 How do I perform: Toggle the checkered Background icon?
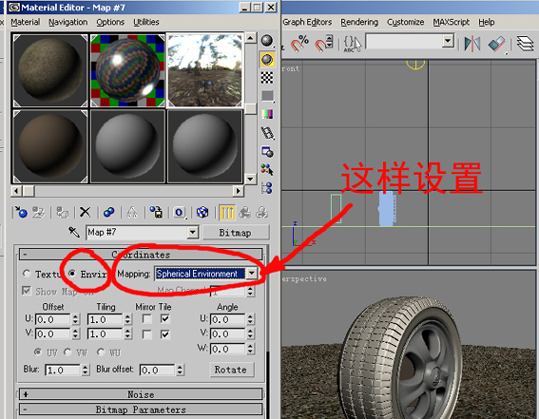click(267, 78)
